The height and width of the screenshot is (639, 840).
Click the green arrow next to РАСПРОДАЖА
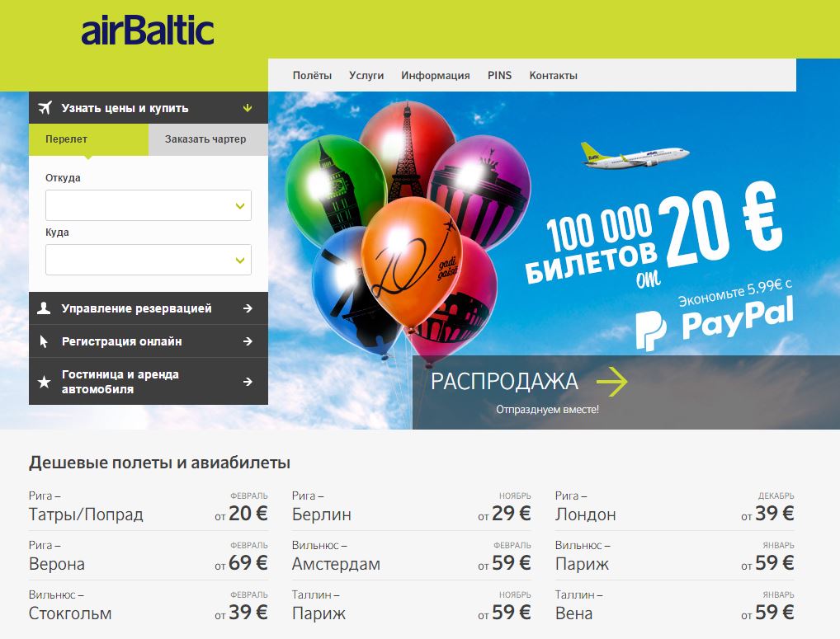[611, 381]
